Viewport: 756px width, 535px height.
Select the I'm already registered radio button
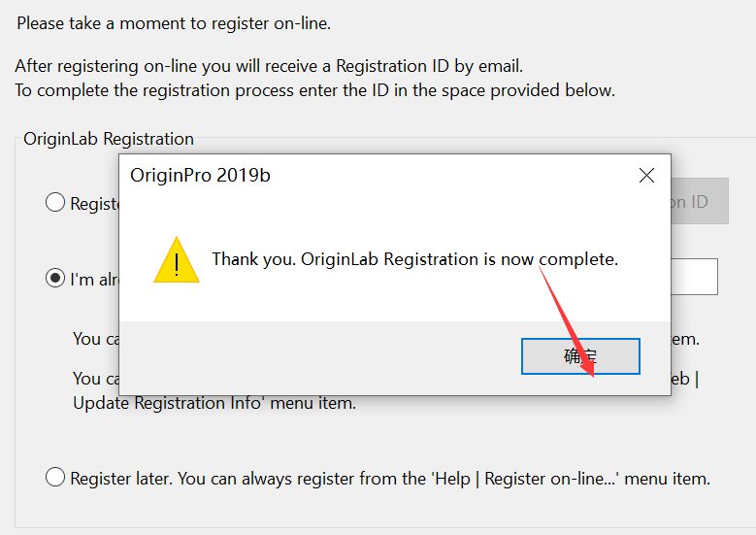(x=55, y=279)
